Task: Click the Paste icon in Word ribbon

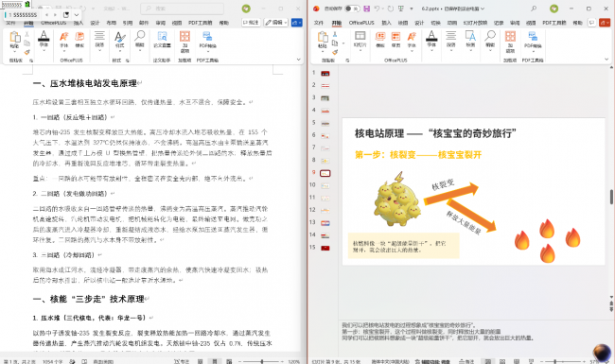Action: tap(15, 37)
